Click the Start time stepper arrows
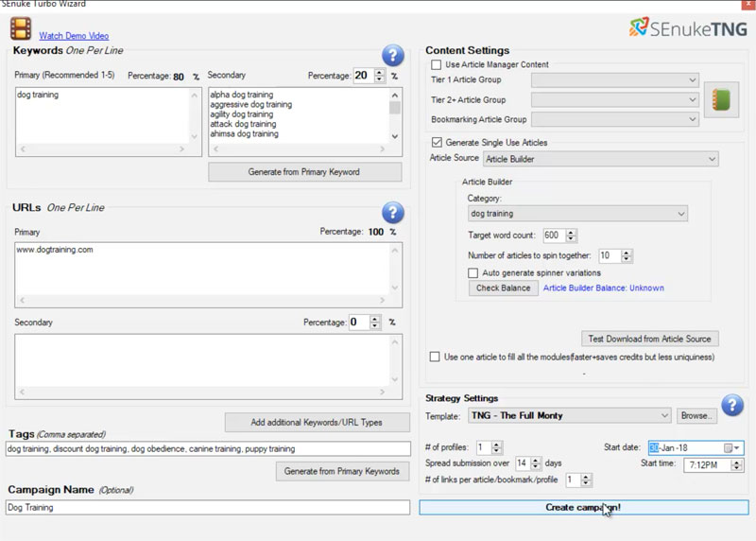This screenshot has height=541, width=756. [x=736, y=465]
